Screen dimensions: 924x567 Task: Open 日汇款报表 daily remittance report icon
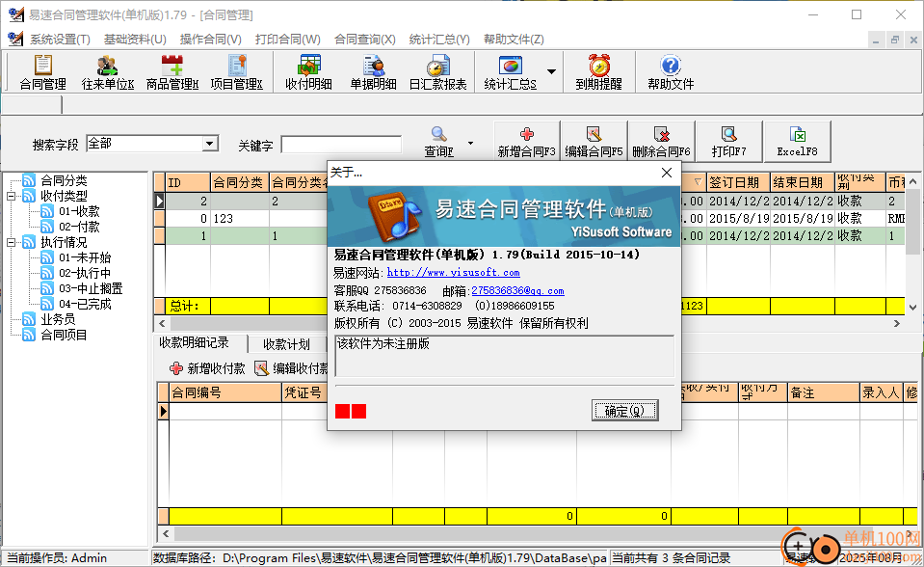pyautogui.click(x=437, y=72)
